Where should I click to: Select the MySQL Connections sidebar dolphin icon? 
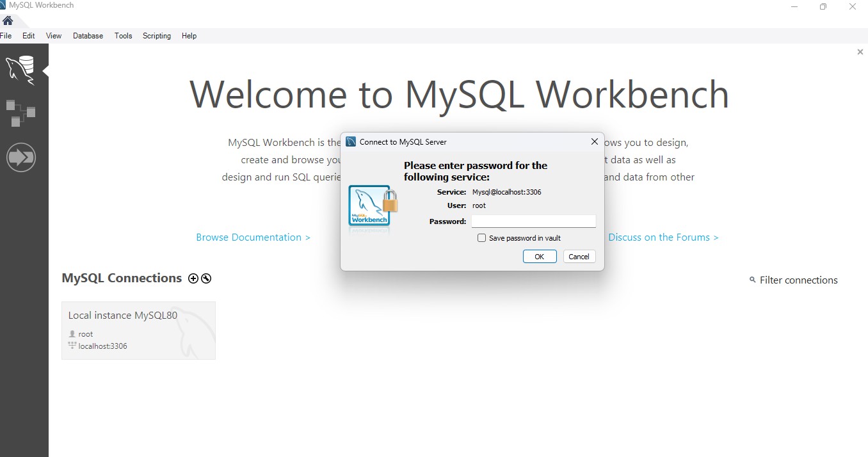pos(20,69)
